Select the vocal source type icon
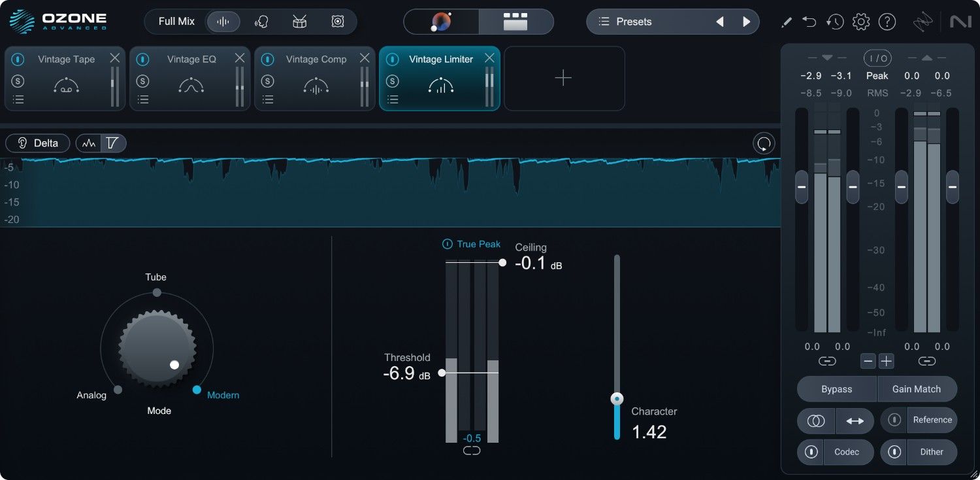The height and width of the screenshot is (480, 980). point(261,21)
